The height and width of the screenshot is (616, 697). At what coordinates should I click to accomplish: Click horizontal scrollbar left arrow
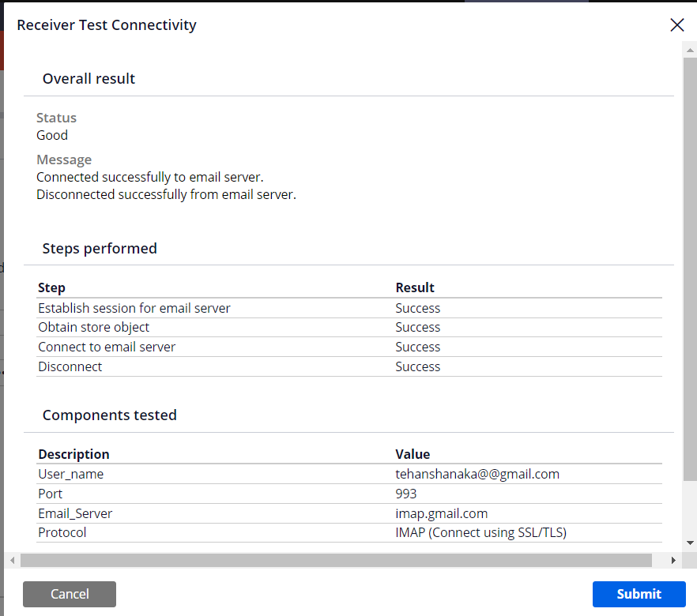12,560
